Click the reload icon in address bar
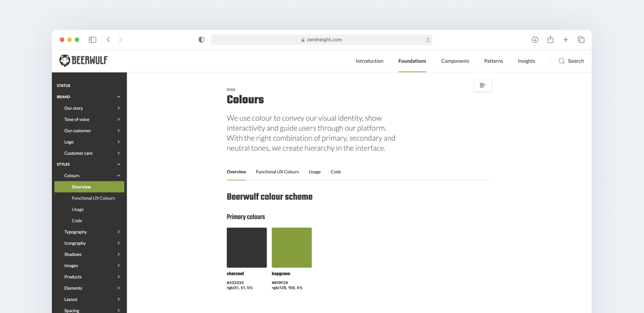The width and height of the screenshot is (644, 313). (427, 39)
